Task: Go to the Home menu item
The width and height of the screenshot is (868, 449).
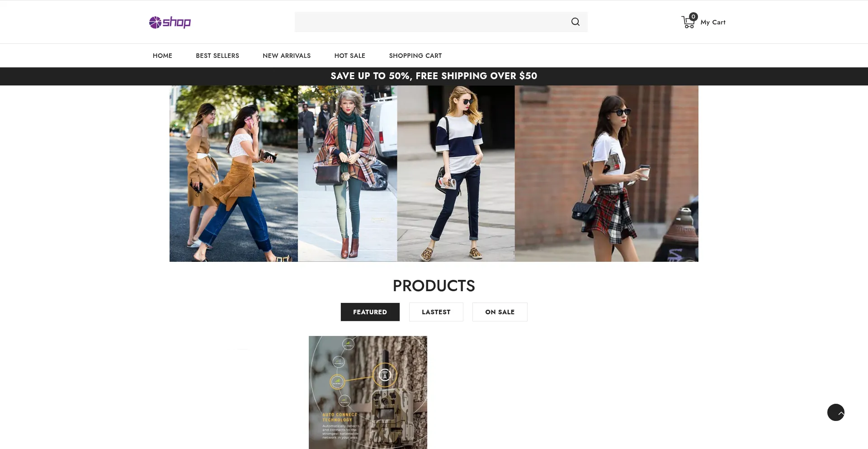Action: 162,56
